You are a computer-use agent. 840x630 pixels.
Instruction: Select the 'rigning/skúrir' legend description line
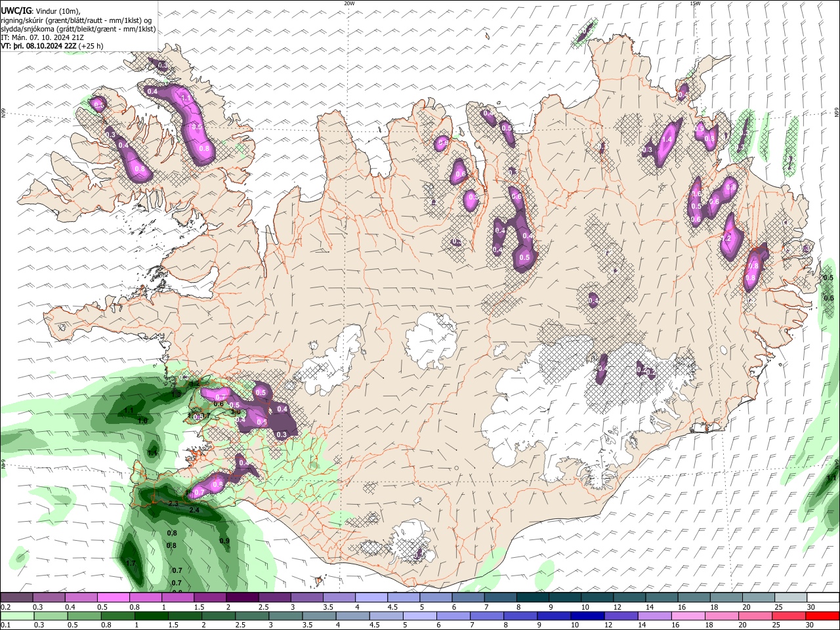tap(76, 20)
